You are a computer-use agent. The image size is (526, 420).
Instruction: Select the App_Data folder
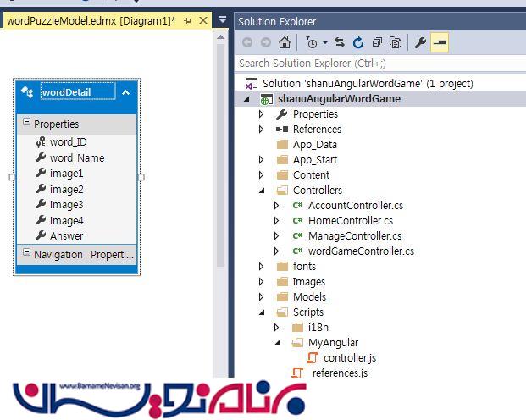(x=314, y=145)
